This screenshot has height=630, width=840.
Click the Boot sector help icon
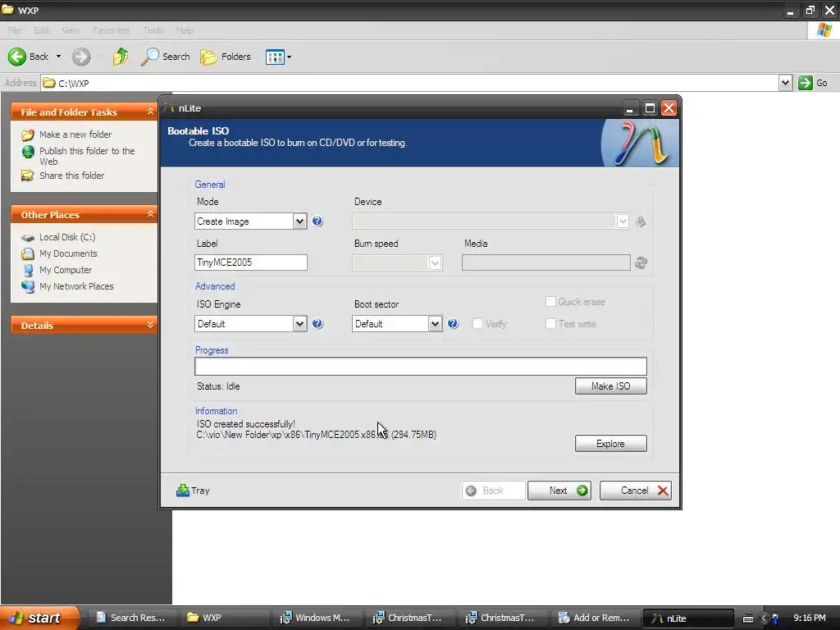pyautogui.click(x=453, y=323)
